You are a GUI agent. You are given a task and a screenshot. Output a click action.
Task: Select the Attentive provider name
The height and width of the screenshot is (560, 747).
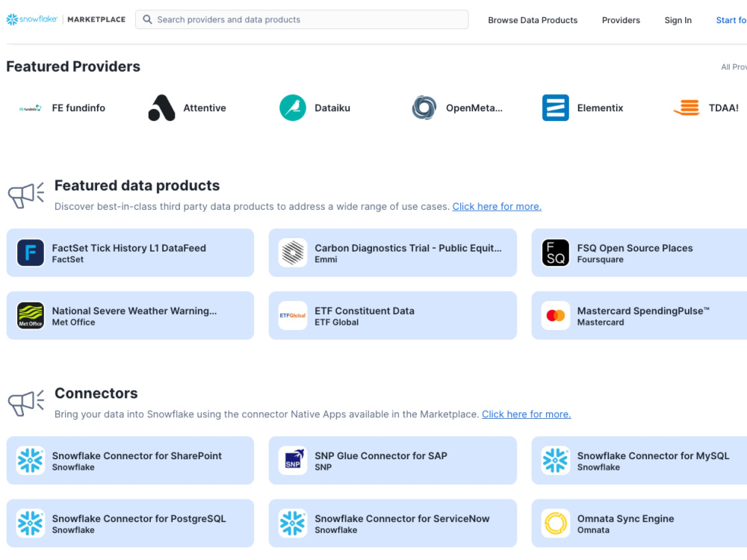click(205, 108)
